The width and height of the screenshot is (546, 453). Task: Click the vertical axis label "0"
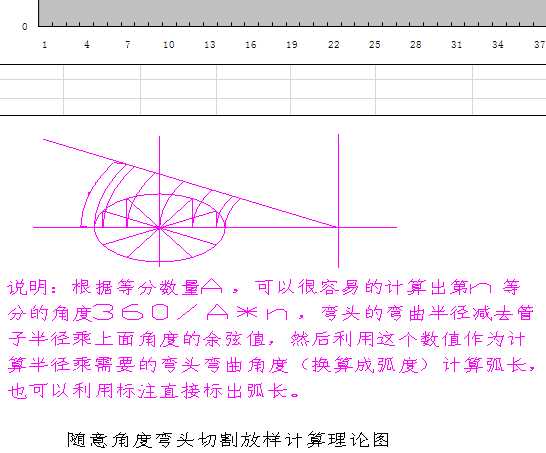pyautogui.click(x=24, y=27)
